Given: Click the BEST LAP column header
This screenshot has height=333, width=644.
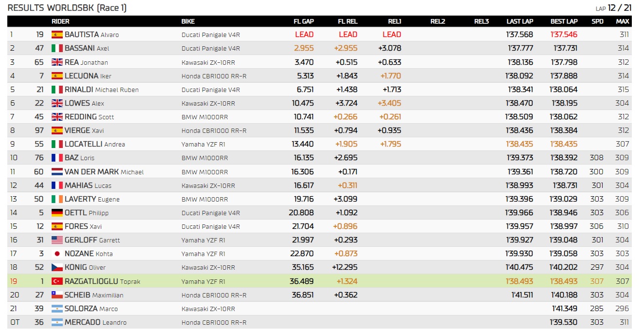Looking at the screenshot, I should [x=564, y=21].
